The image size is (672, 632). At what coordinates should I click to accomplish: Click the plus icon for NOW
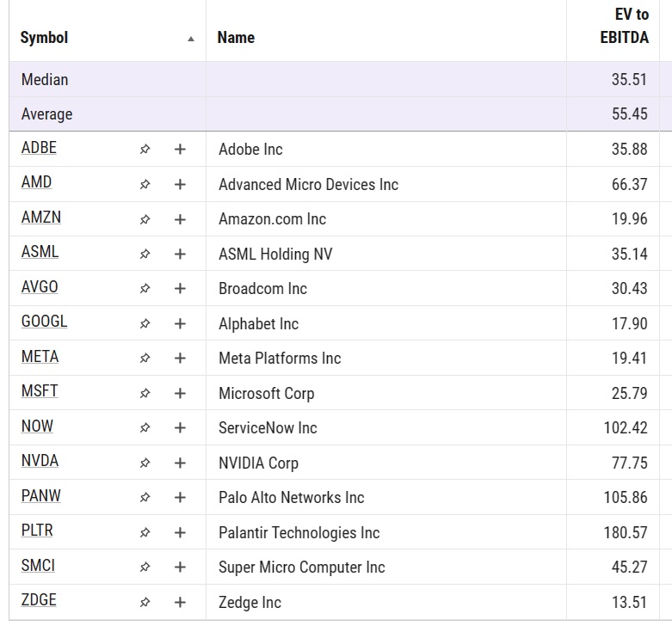pos(180,427)
